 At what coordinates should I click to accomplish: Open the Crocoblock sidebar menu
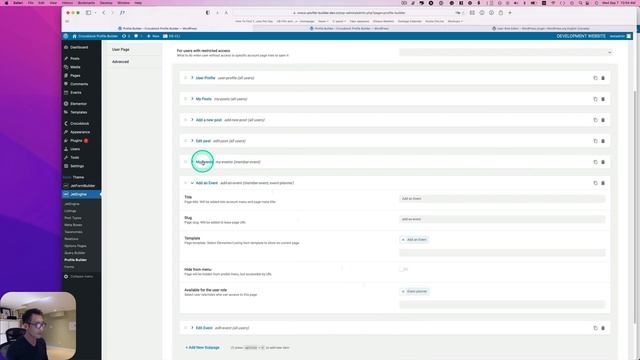click(79, 124)
